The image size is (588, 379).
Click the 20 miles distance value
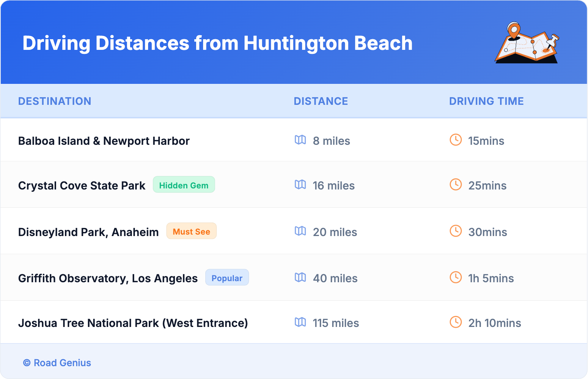pyautogui.click(x=335, y=232)
